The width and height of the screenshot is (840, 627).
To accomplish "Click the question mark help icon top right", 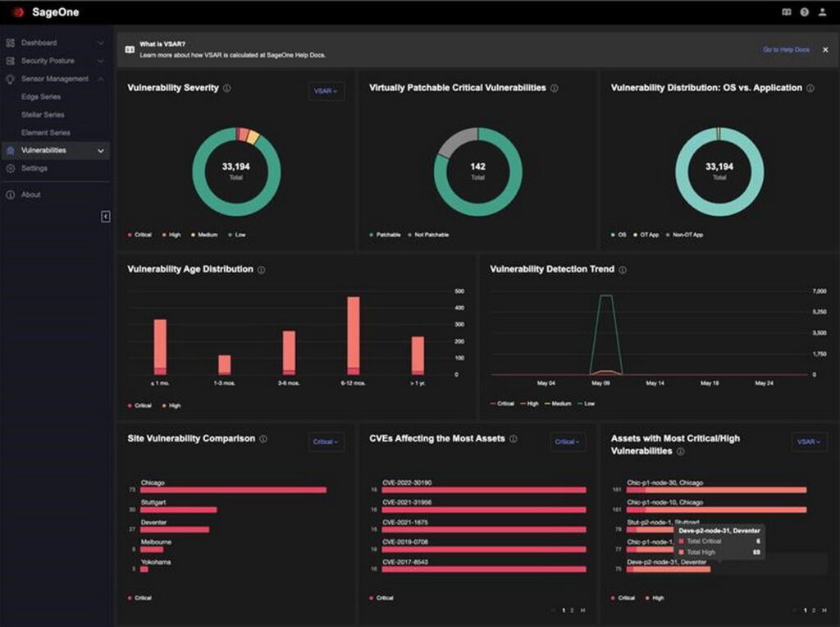I will pyautogui.click(x=805, y=11).
